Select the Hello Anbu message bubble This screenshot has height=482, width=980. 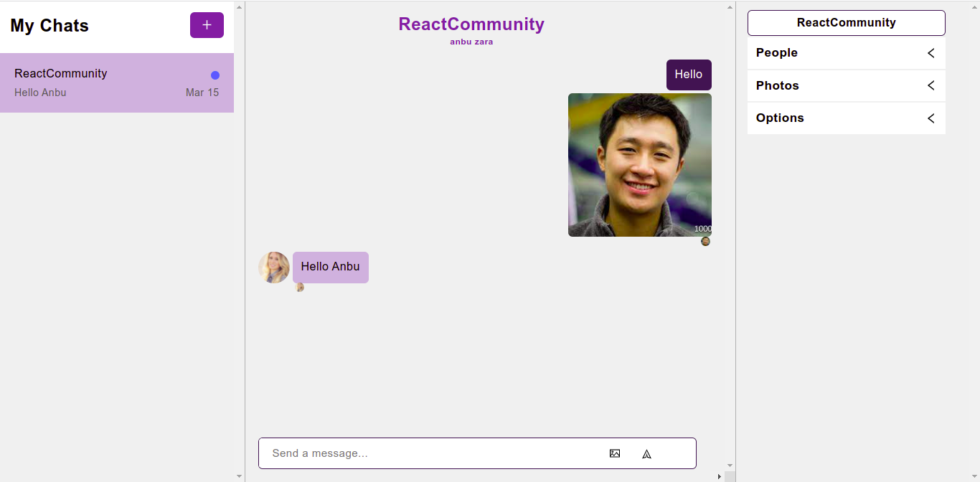pyautogui.click(x=330, y=267)
